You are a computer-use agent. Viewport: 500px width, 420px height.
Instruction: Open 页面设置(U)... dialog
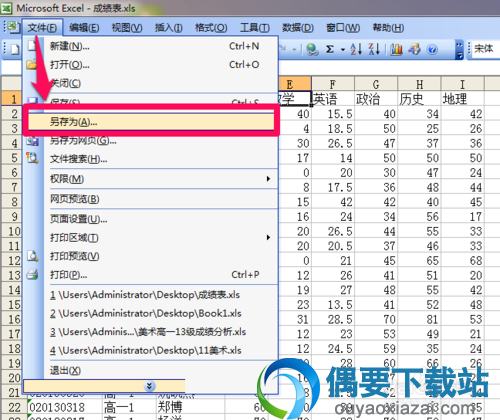click(x=150, y=219)
